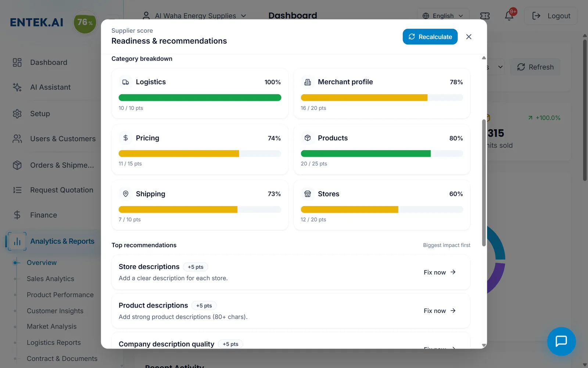
Task: Click Fix now for Product descriptions
Action: [440, 311]
